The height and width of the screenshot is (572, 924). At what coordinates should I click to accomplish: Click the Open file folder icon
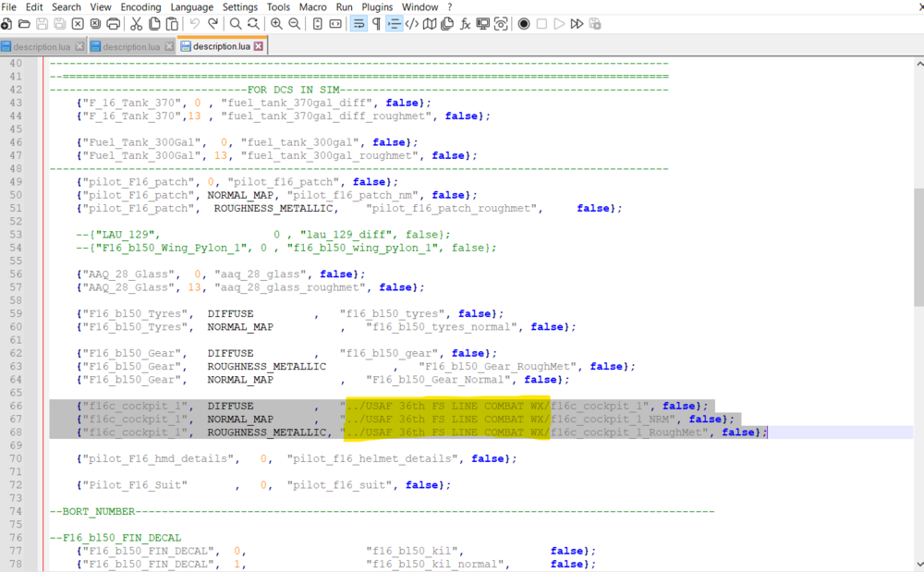pos(25,24)
